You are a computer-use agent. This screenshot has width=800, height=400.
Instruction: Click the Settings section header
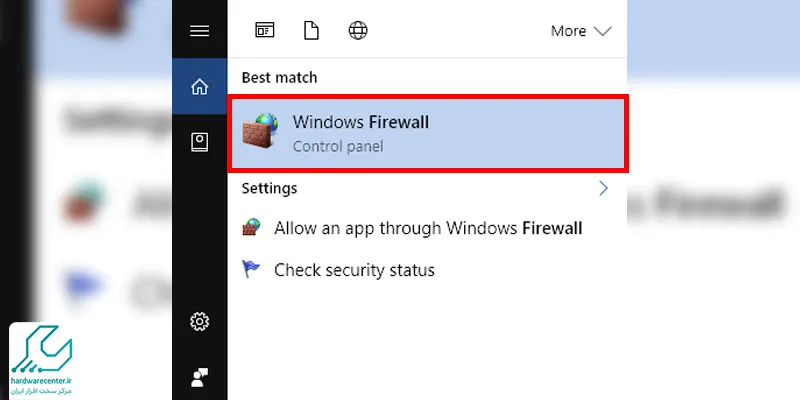[269, 188]
